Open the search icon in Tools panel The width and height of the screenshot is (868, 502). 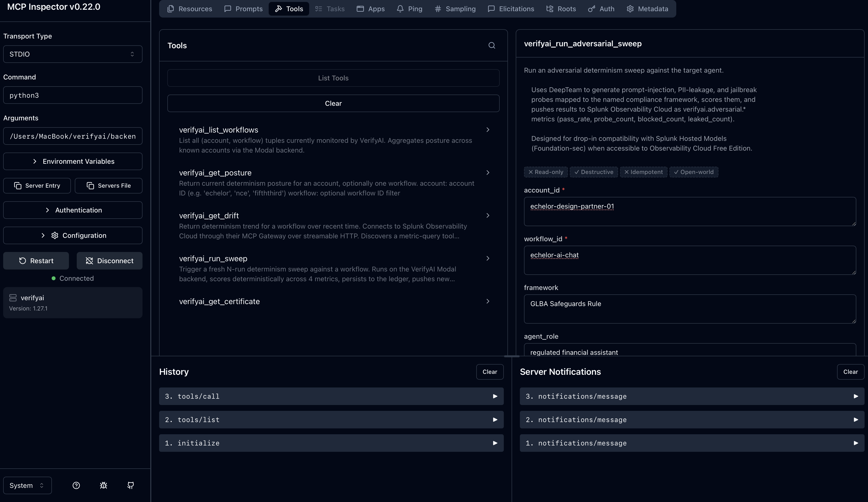492,46
